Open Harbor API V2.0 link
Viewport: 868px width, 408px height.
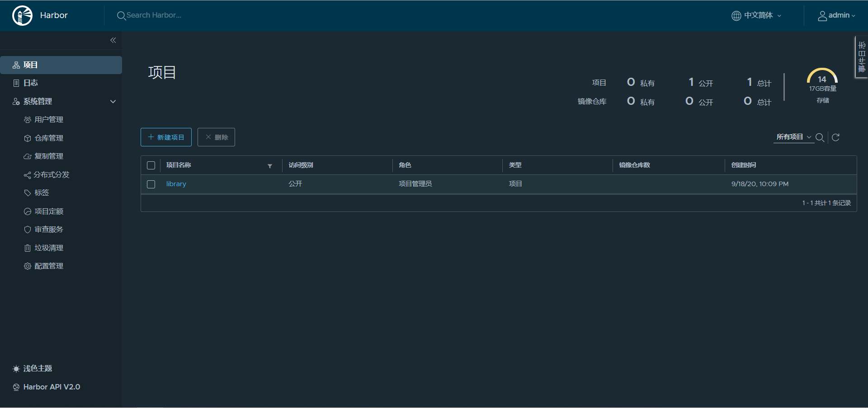click(52, 387)
